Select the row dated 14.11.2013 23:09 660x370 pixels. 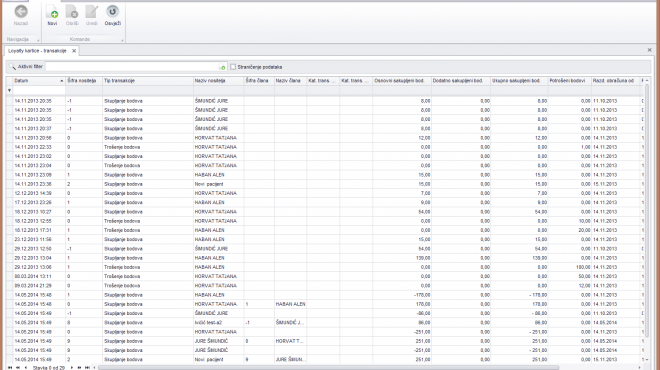[x=324, y=175]
